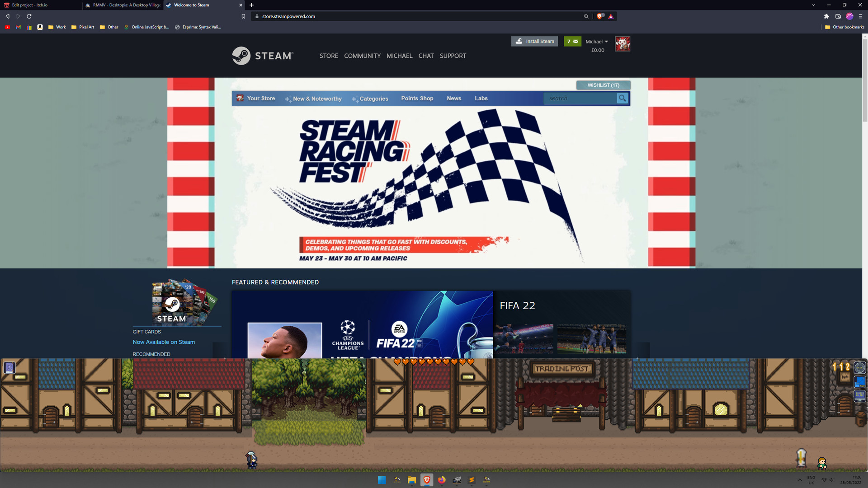Expand the Your Store menu

[261, 98]
